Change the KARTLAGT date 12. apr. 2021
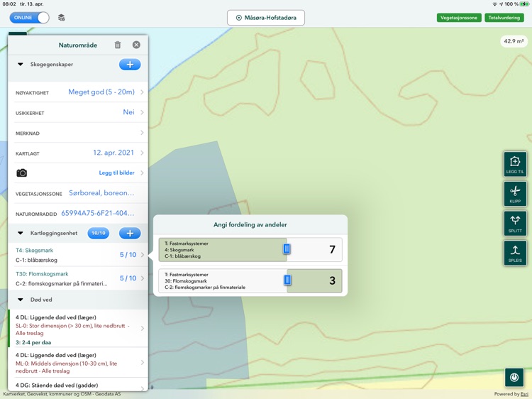This screenshot has height=399, width=532. 113,153
